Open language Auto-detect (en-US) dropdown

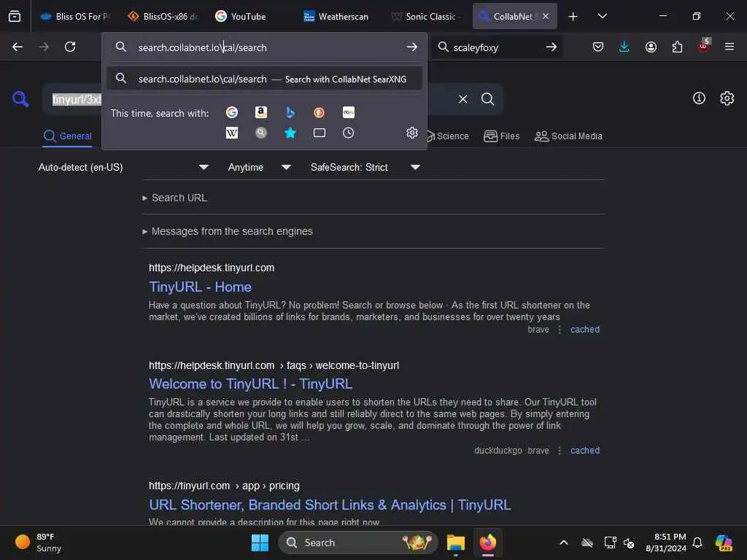coord(124,167)
